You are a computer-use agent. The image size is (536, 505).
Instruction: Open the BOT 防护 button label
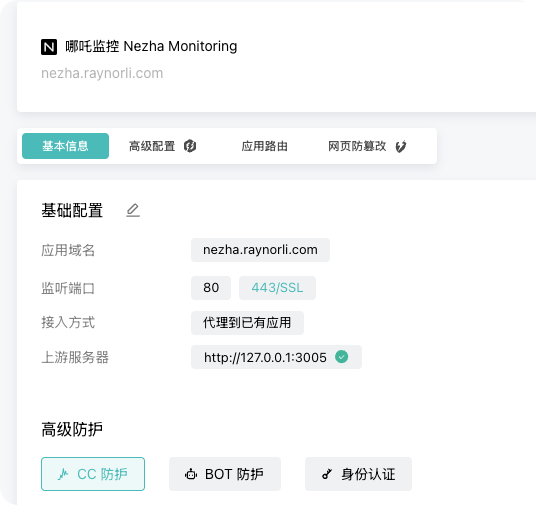[234, 474]
